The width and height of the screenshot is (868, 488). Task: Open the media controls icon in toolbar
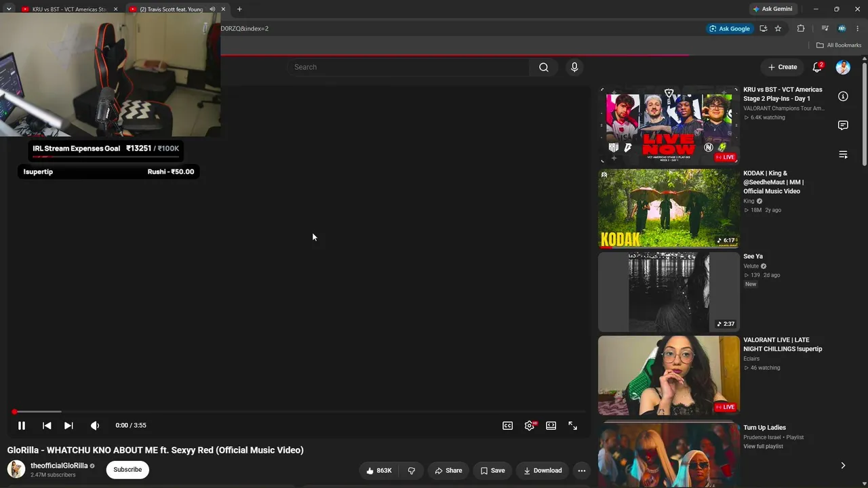point(825,28)
